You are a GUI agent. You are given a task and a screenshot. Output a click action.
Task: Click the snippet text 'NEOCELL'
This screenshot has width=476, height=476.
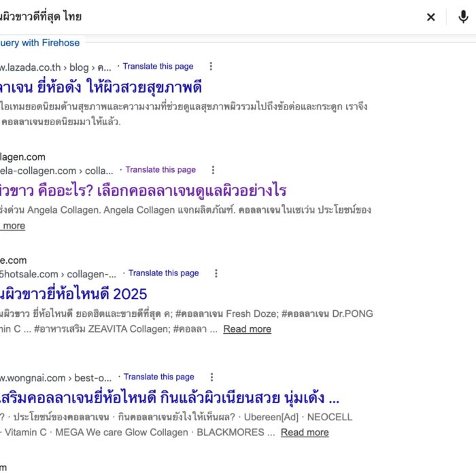pyautogui.click(x=330, y=417)
